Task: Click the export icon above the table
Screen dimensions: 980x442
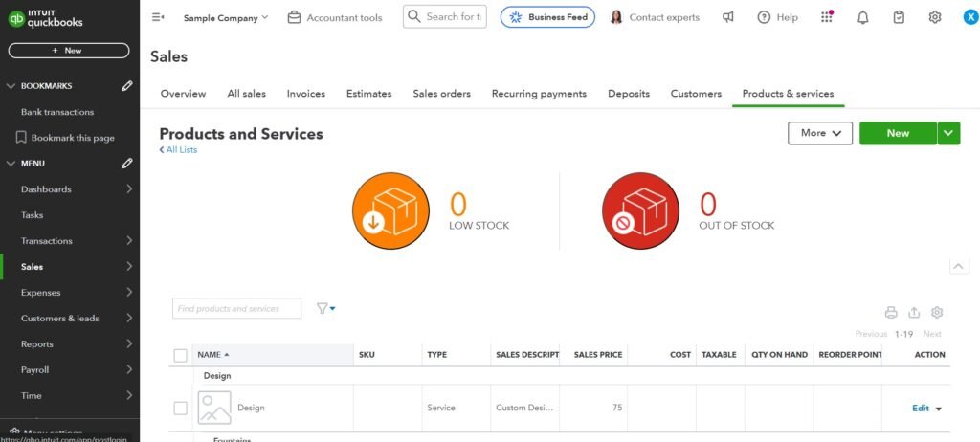Action: (x=914, y=312)
